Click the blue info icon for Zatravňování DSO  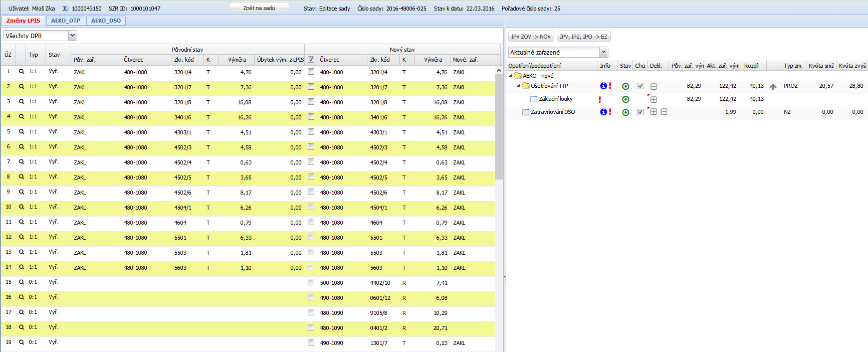click(603, 112)
